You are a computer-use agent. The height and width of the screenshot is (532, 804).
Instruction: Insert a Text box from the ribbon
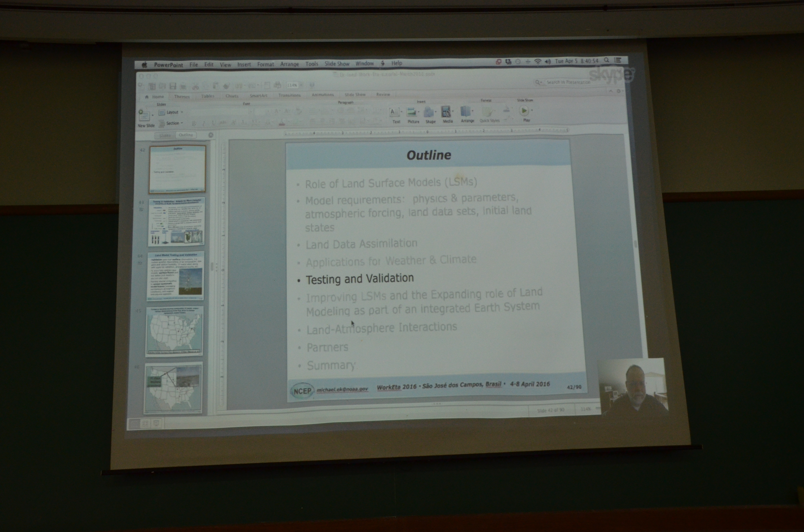pyautogui.click(x=394, y=112)
